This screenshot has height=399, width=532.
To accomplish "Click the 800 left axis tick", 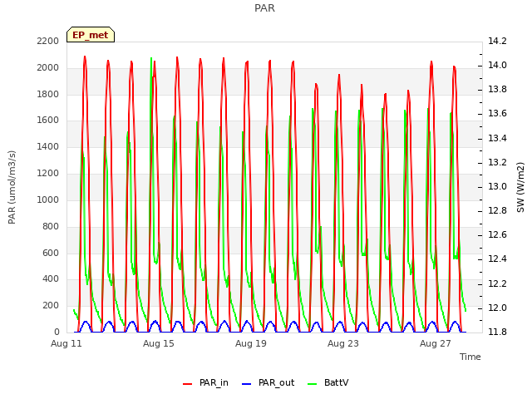I will [x=51, y=226].
